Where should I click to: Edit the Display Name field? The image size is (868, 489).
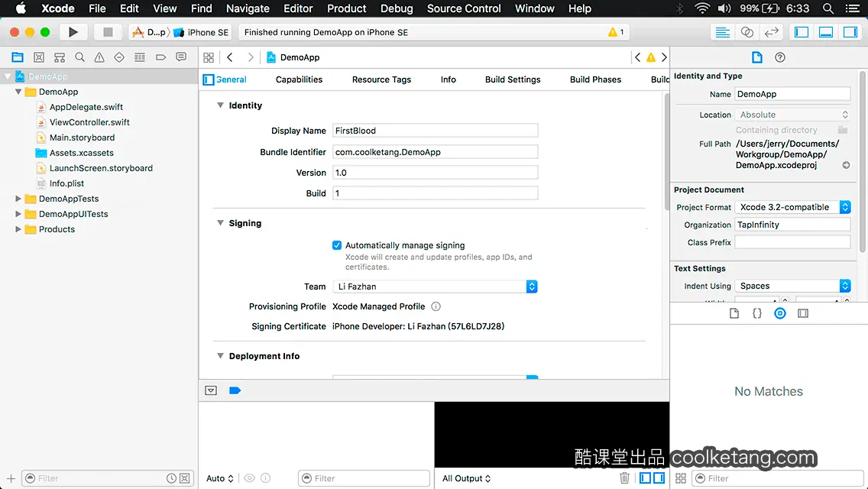tap(435, 131)
